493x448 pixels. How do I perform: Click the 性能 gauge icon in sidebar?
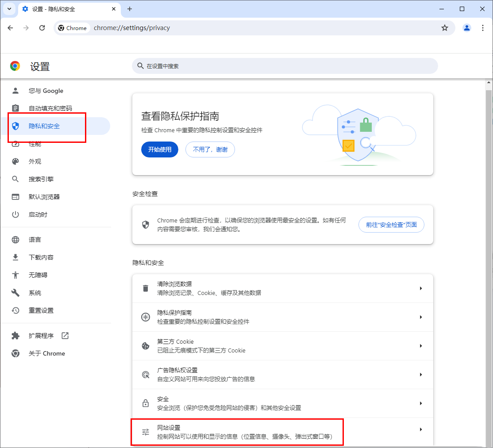tap(15, 144)
